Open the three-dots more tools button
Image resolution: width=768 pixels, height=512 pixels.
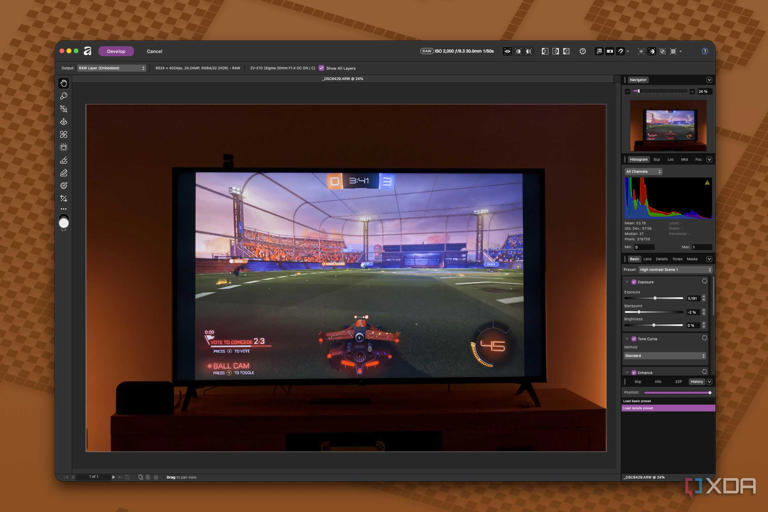[64, 209]
